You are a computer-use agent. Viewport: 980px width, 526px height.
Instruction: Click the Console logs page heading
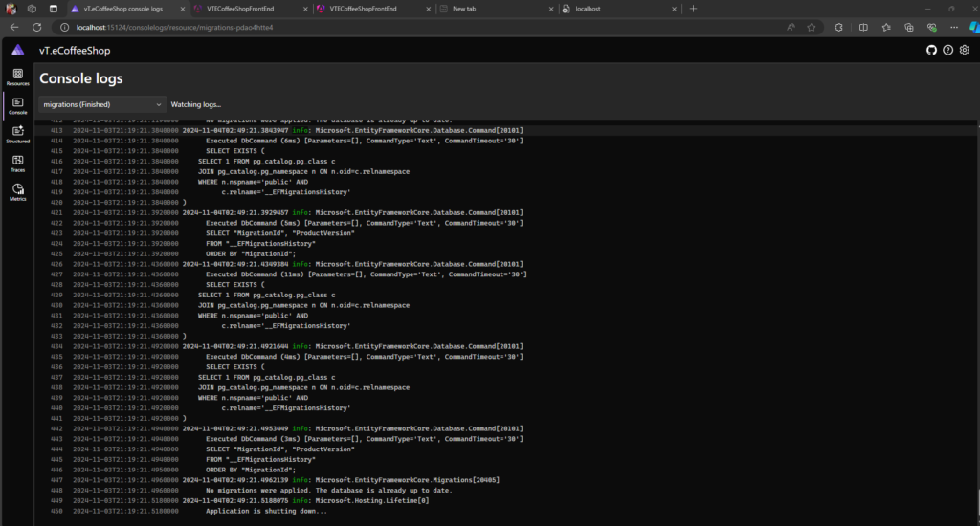tap(81, 78)
